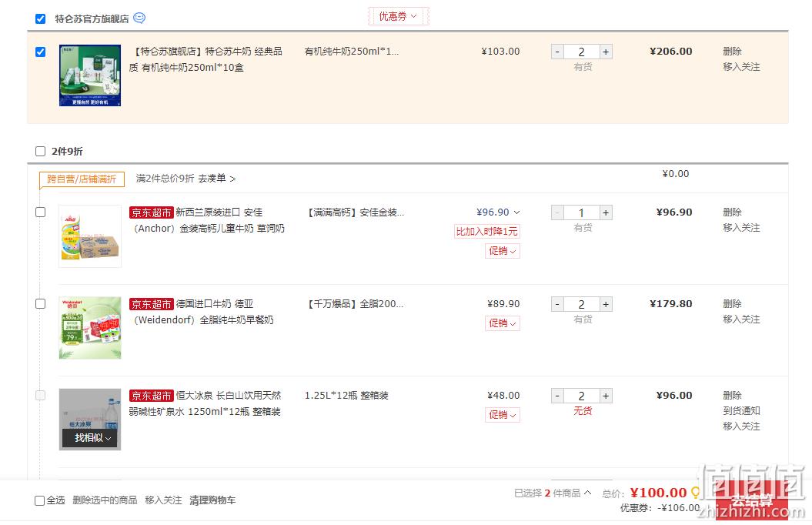Click the quantity field for Weidendorf milk
This screenshot has width=812, height=525.
582,304
